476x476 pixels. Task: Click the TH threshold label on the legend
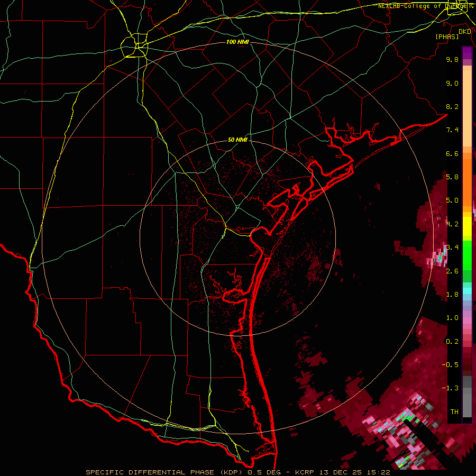[454, 412]
